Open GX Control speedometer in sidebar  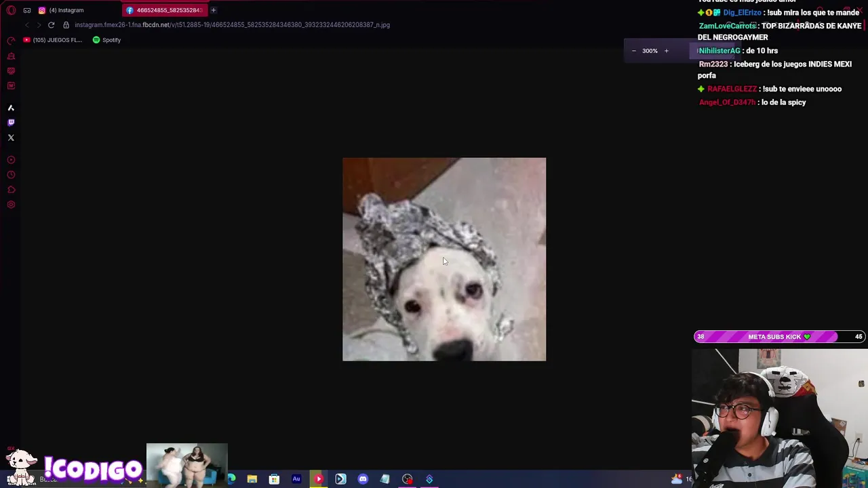tap(11, 41)
